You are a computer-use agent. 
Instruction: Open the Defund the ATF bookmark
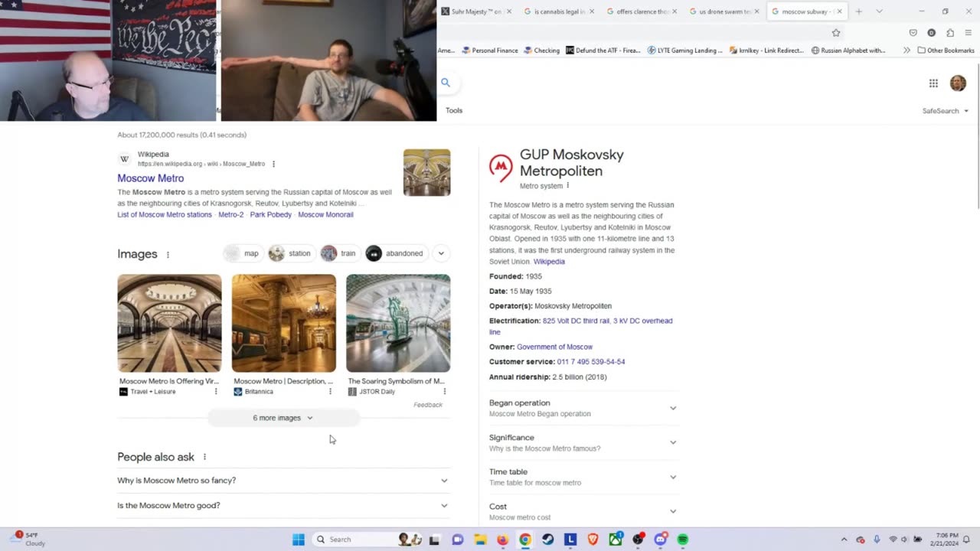pos(604,51)
